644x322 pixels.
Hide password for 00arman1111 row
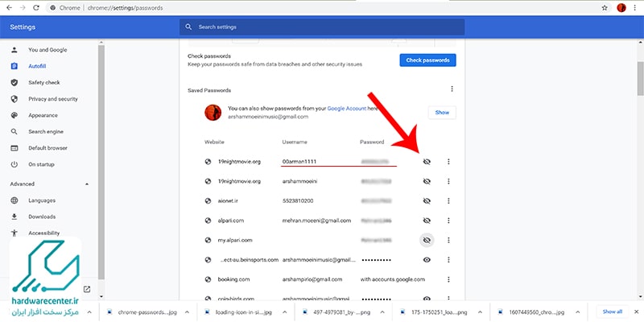(427, 162)
